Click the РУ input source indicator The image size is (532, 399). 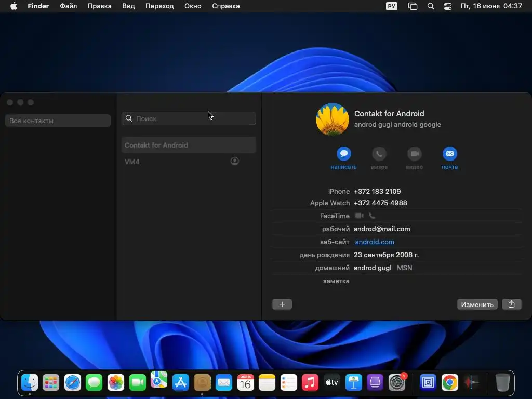click(x=392, y=6)
